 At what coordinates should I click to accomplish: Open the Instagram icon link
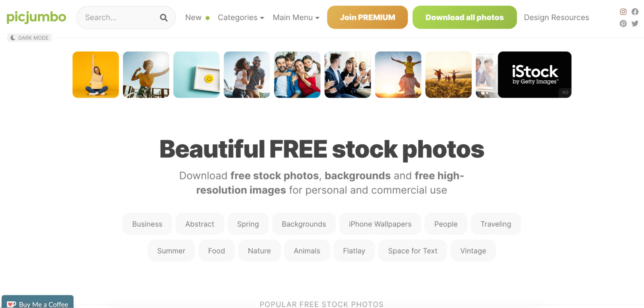tap(623, 12)
